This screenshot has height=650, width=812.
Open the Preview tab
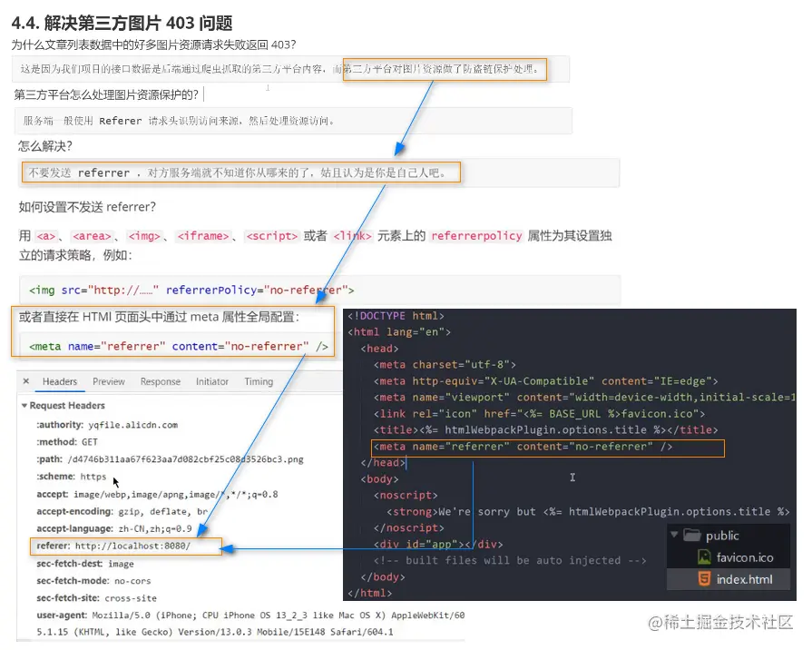pyautogui.click(x=109, y=381)
